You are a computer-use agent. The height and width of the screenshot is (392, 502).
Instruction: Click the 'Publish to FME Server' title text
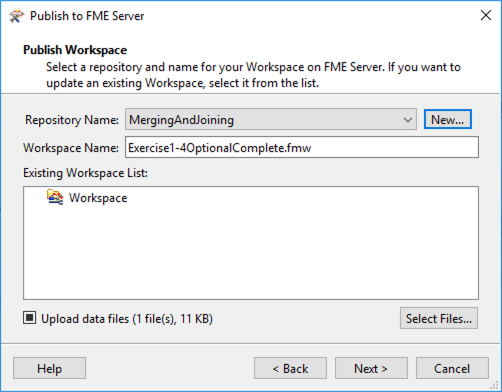[87, 16]
